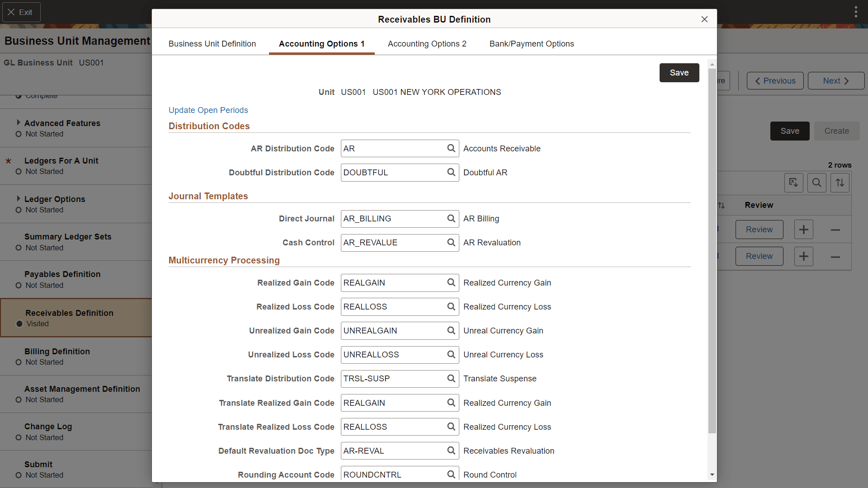Open the Direct Journal template lookup
The image size is (868, 488).
coord(451,219)
